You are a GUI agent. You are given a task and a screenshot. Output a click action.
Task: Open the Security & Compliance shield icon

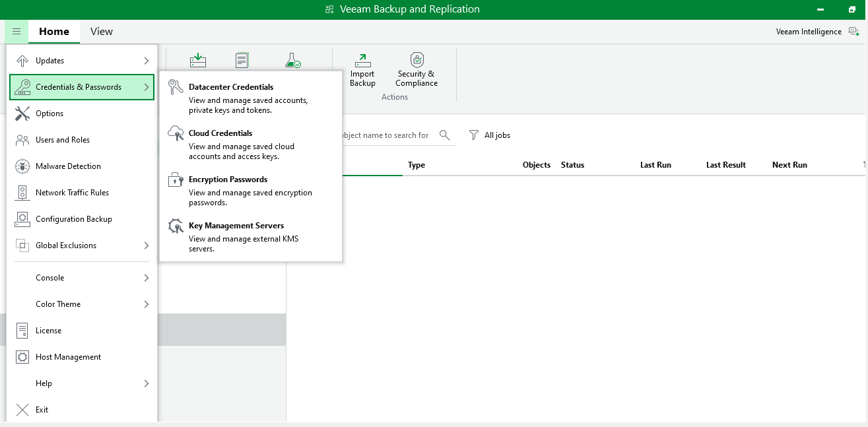pyautogui.click(x=417, y=60)
